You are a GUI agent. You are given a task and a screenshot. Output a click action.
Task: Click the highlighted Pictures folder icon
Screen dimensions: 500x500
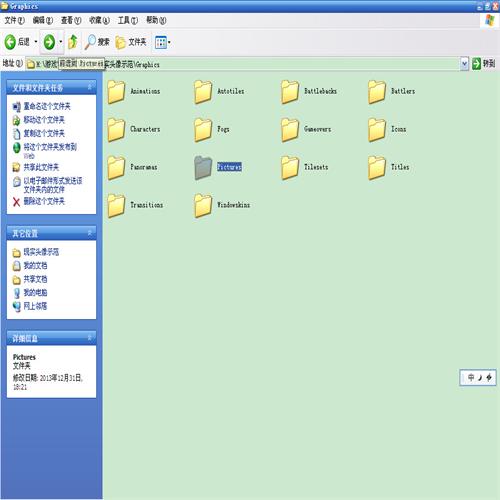point(203,168)
